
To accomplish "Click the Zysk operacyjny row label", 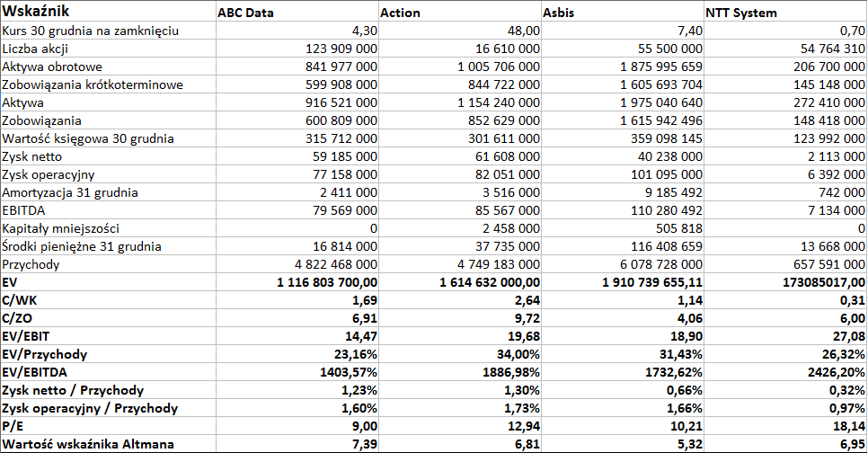I will 49,174.
